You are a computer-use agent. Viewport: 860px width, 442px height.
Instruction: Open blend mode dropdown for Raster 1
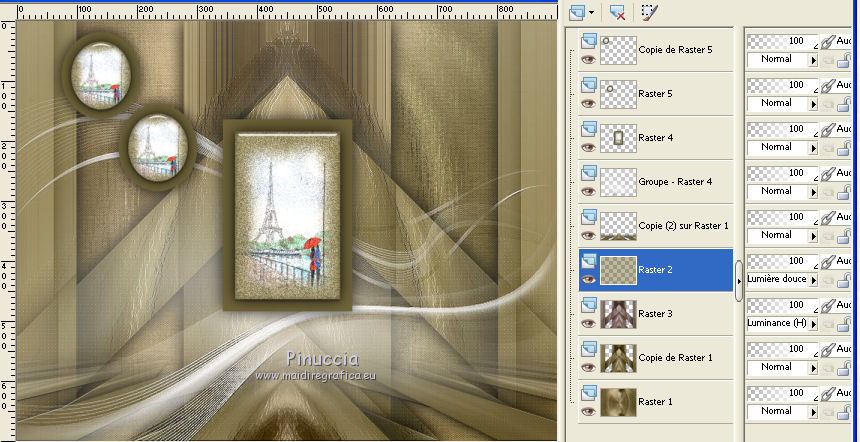813,411
